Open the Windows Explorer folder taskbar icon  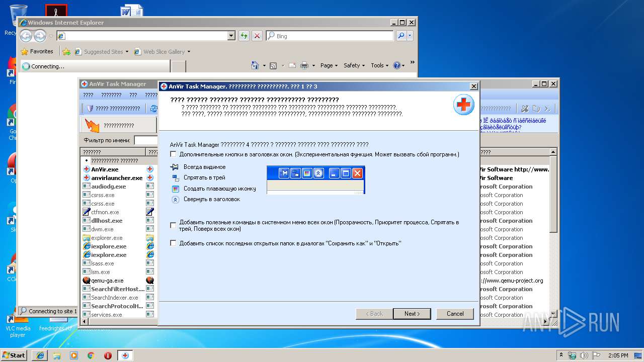click(57, 355)
